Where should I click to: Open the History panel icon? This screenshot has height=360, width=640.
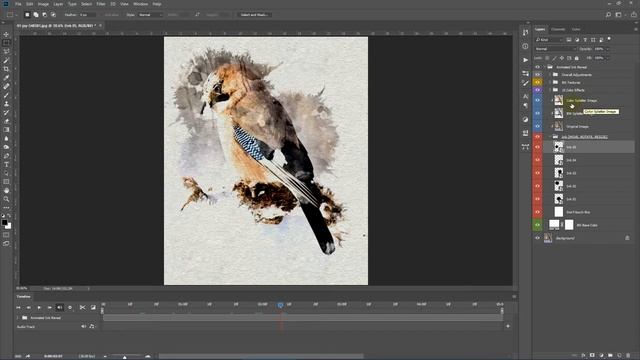tap(525, 32)
